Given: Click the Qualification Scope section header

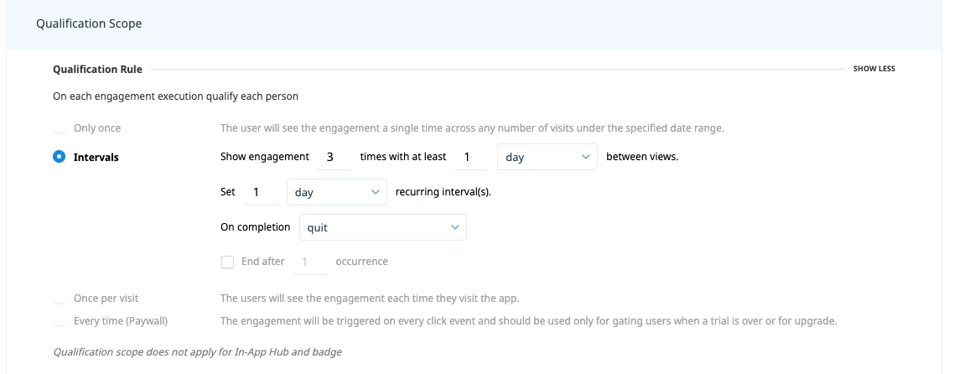Looking at the screenshot, I should pyautogui.click(x=89, y=24).
